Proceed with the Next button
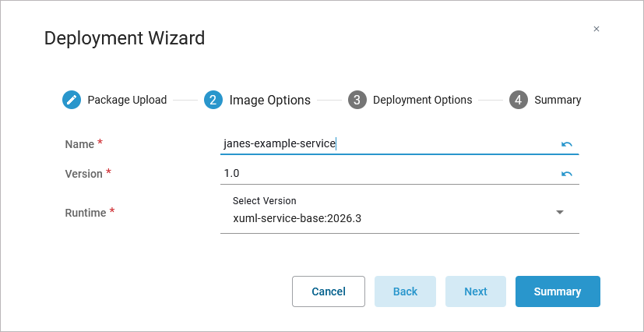 [476, 291]
